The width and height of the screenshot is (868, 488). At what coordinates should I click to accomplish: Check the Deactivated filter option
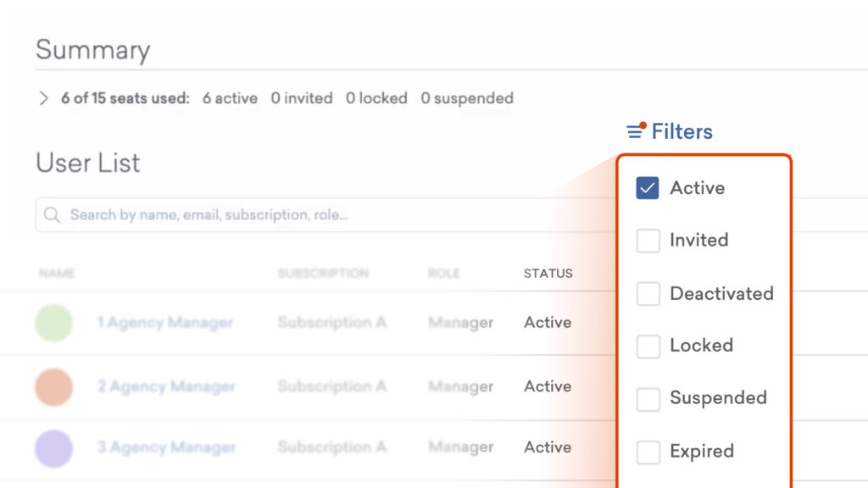point(648,294)
